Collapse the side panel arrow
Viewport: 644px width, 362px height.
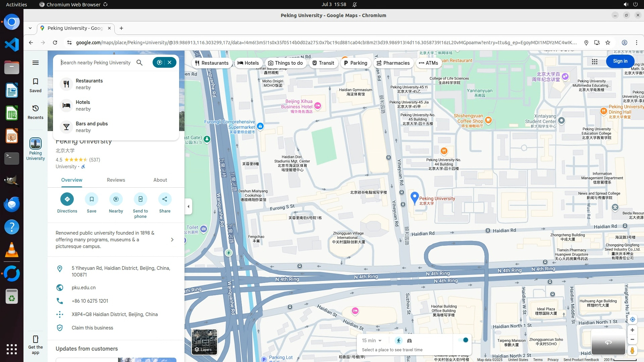click(189, 206)
